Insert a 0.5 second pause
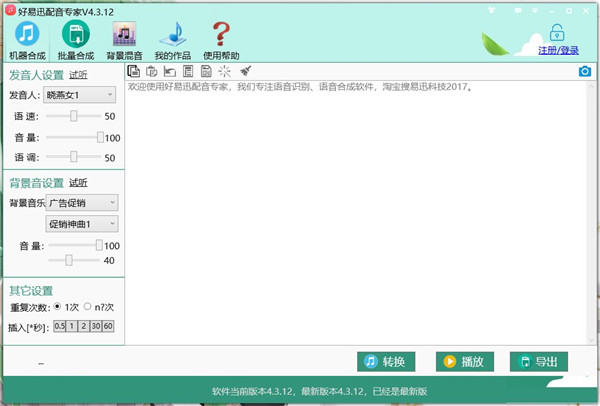This screenshot has width=600, height=406. (59, 327)
